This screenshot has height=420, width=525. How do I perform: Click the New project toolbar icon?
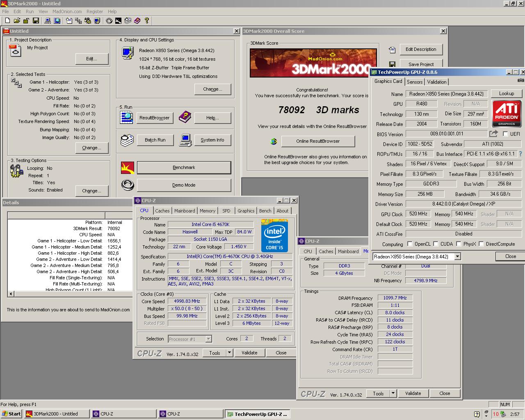click(x=7, y=21)
